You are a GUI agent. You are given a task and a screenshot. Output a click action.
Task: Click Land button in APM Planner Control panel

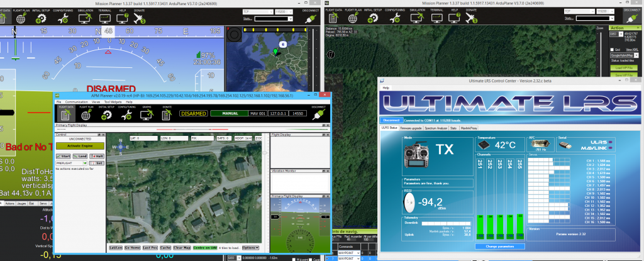coord(80,156)
